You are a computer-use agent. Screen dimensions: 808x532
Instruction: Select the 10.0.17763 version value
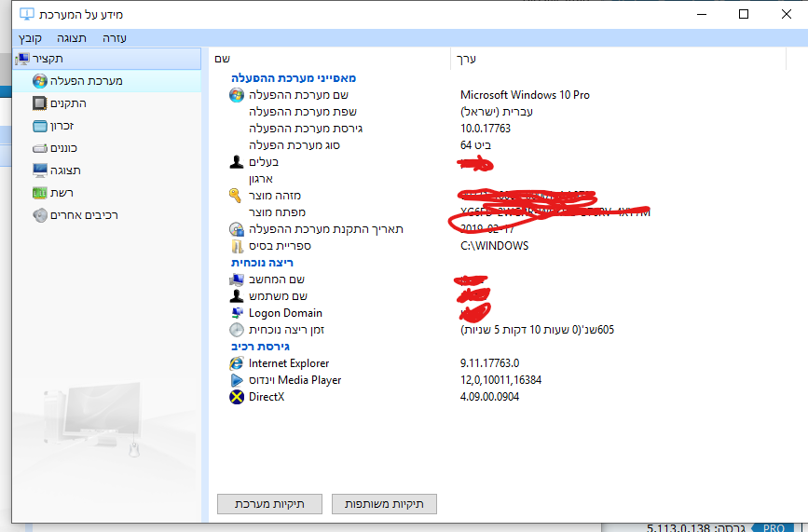pyautogui.click(x=486, y=129)
